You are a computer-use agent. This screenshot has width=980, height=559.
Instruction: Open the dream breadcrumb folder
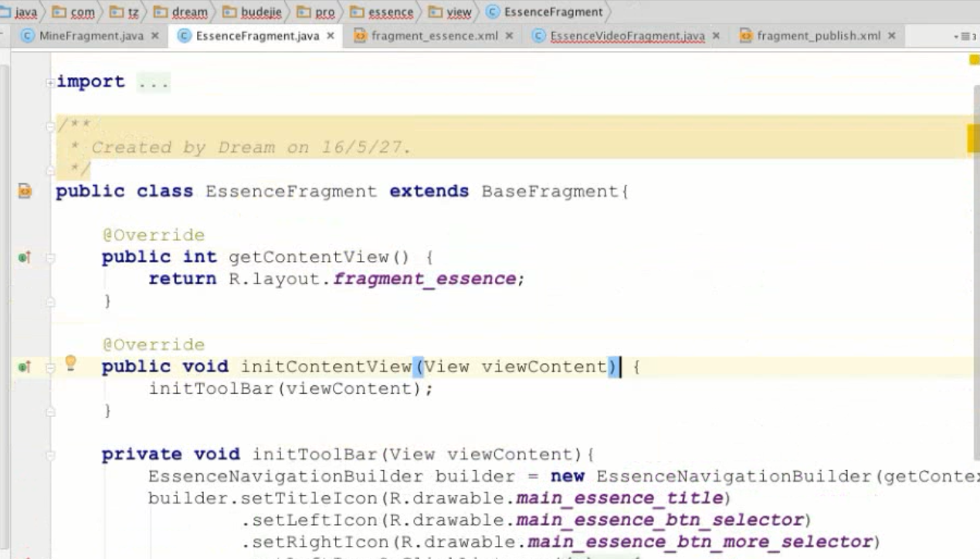pos(181,12)
